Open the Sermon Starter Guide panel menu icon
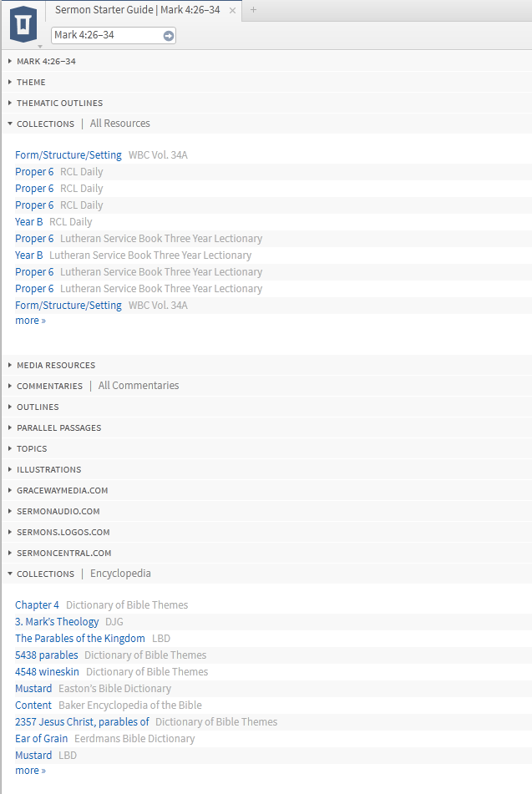532x794 pixels. pyautogui.click(x=24, y=25)
